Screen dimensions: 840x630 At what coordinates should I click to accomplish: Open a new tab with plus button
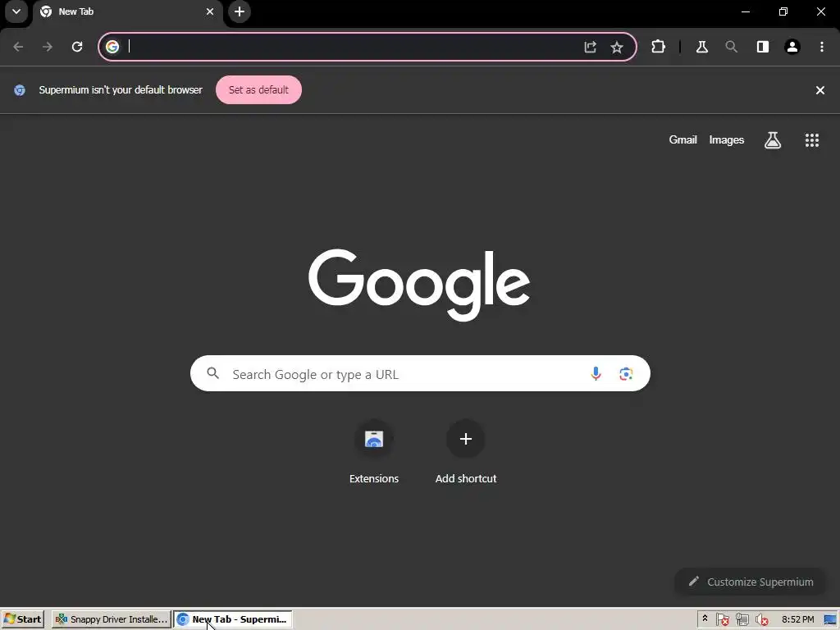(240, 11)
